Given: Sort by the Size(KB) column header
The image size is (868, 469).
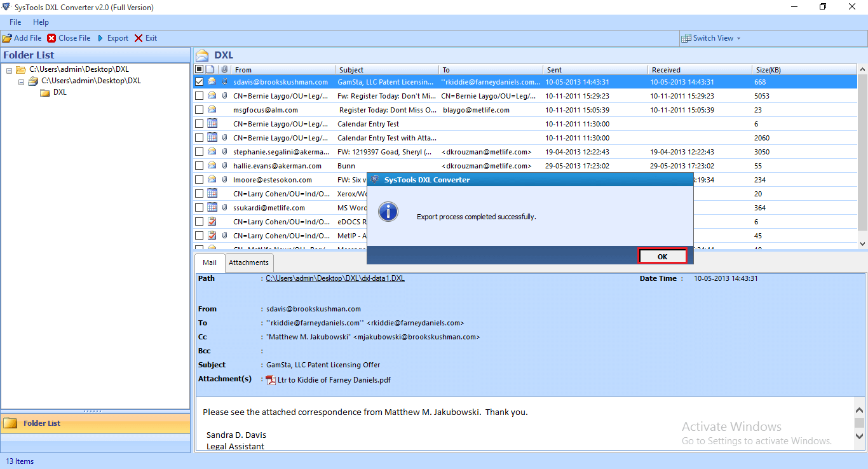Looking at the screenshot, I should pyautogui.click(x=804, y=70).
